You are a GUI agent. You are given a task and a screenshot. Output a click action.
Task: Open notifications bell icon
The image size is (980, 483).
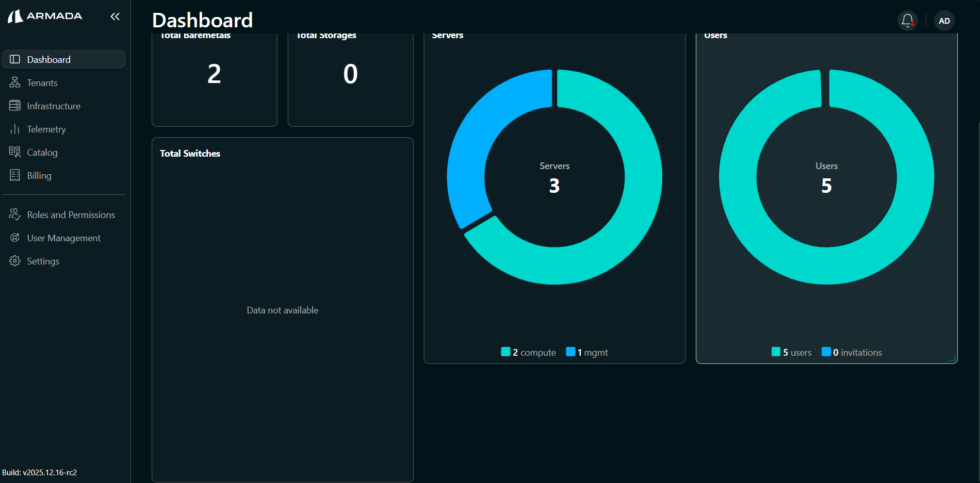(x=907, y=21)
